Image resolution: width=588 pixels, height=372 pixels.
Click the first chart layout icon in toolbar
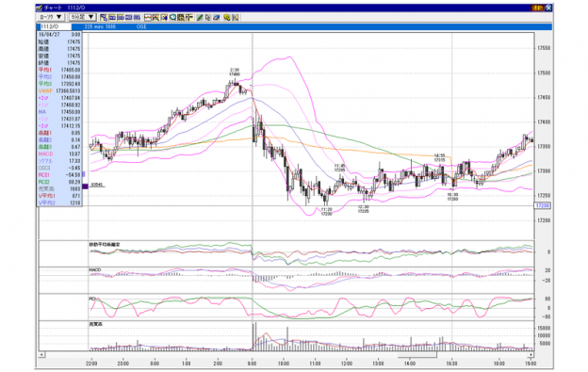pyautogui.click(x=104, y=17)
